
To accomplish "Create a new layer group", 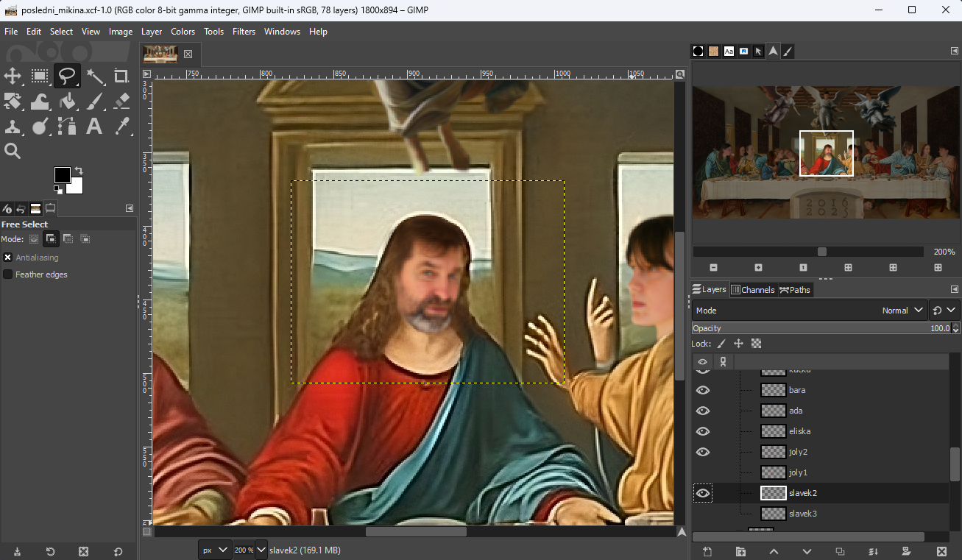I will 740,552.
